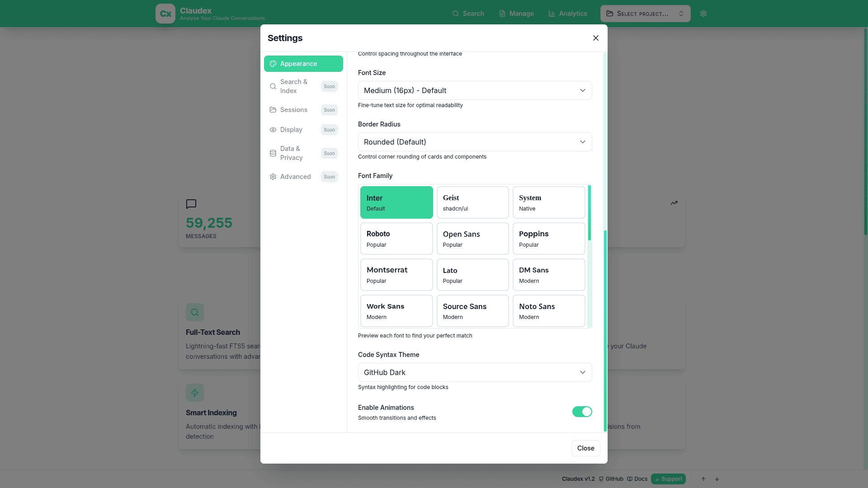The height and width of the screenshot is (488, 868).
Task: Click the Smart Indexing lightning icon
Action: 195,393
